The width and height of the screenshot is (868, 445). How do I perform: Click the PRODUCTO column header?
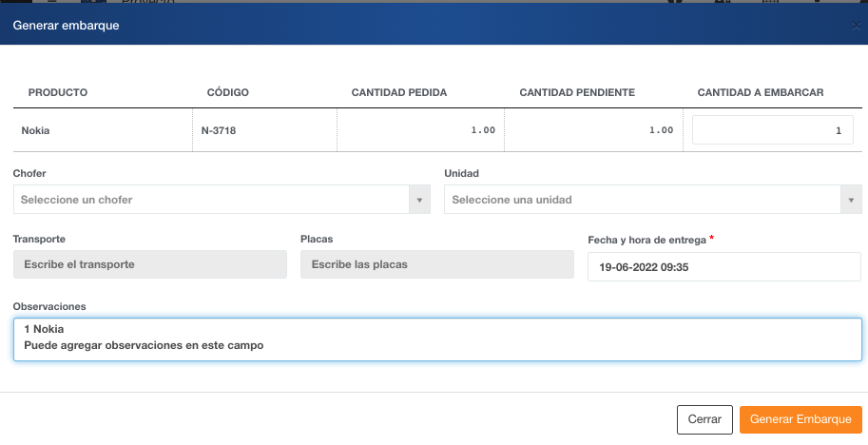pos(58,92)
